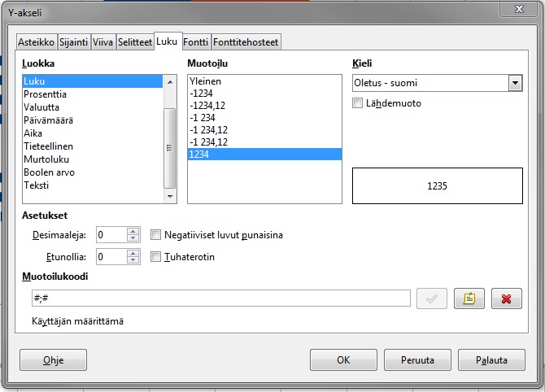Open the Asteikko tab
This screenshot has height=392, width=545.
tap(36, 41)
